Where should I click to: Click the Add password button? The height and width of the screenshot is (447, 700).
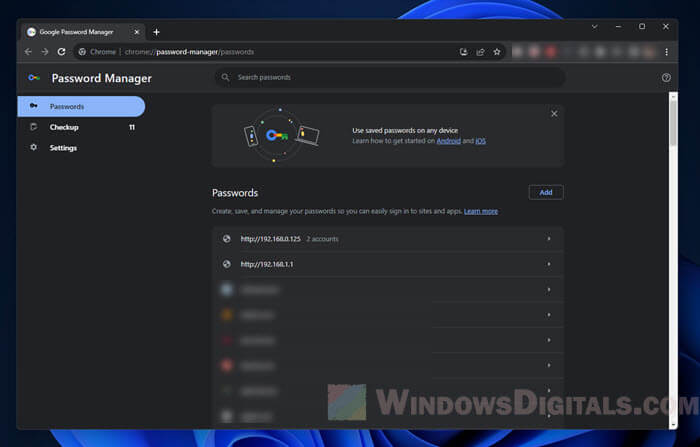(546, 192)
